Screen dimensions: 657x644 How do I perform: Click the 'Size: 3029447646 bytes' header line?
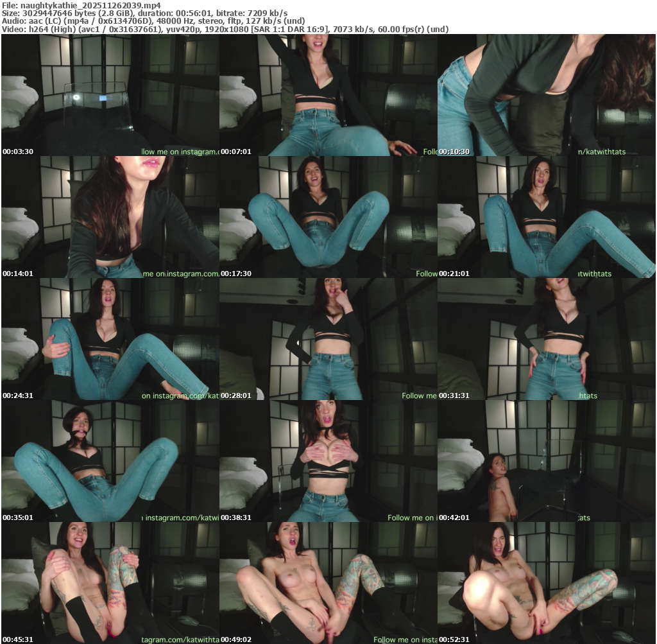pyautogui.click(x=144, y=13)
